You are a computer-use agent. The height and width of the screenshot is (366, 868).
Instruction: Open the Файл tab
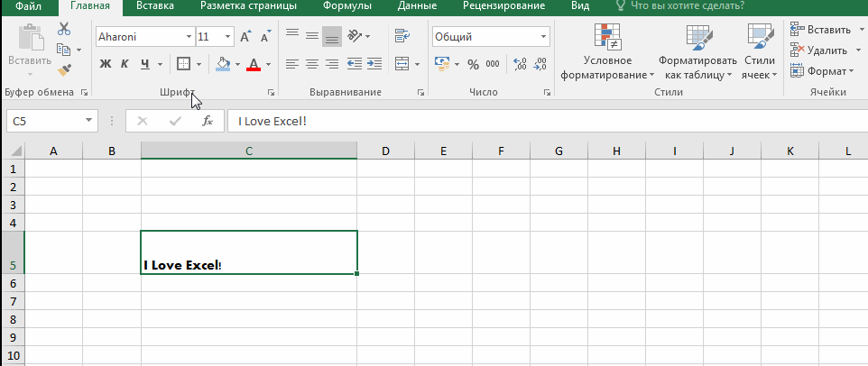point(30,6)
